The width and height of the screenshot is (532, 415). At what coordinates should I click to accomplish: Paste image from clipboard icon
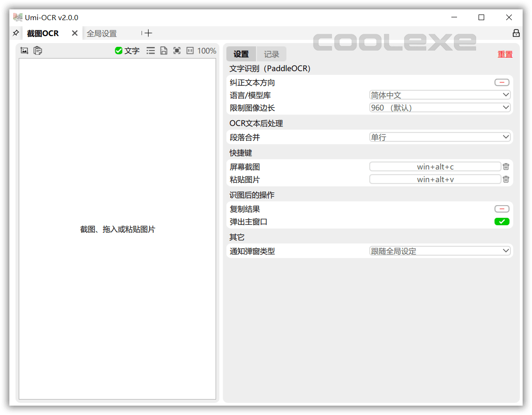coord(37,50)
